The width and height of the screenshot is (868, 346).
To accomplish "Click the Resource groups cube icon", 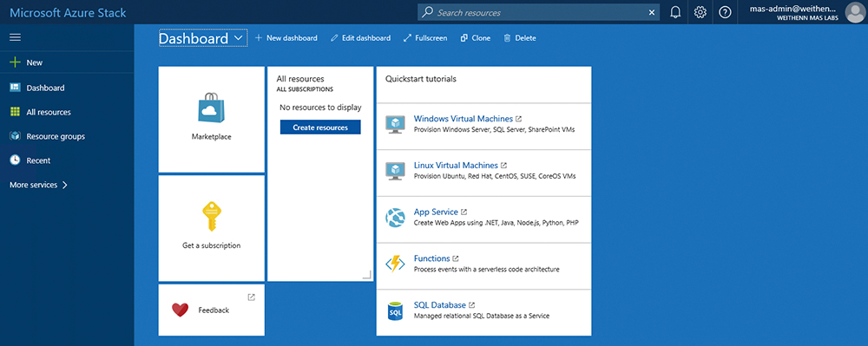I will tap(15, 136).
